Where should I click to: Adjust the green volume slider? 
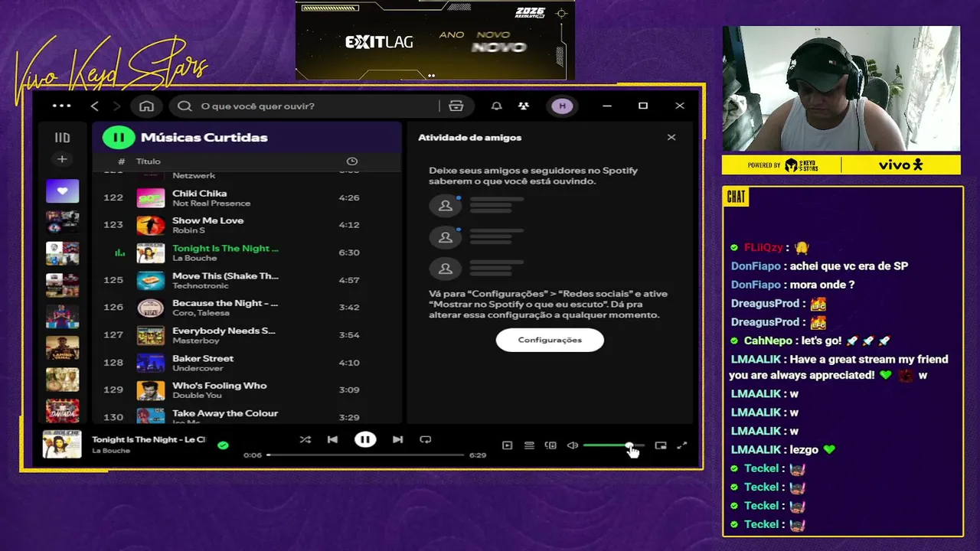click(613, 445)
